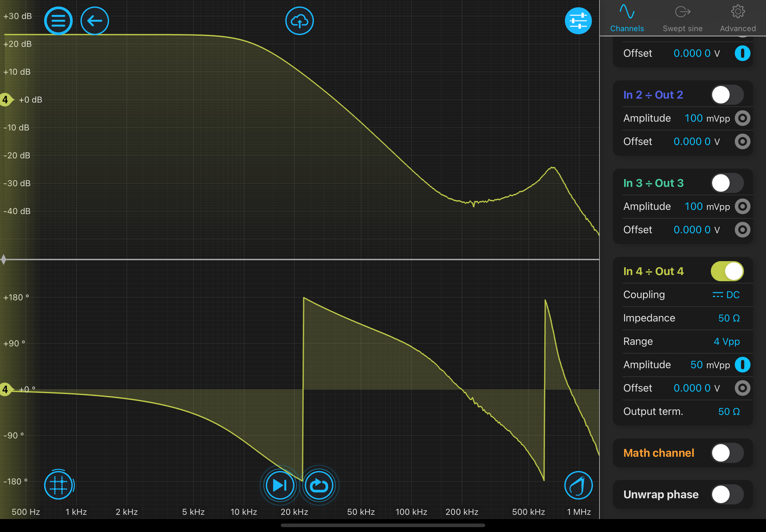The height and width of the screenshot is (532, 766).
Task: Tap the 100 kHz frequency axis label
Action: tap(411, 512)
